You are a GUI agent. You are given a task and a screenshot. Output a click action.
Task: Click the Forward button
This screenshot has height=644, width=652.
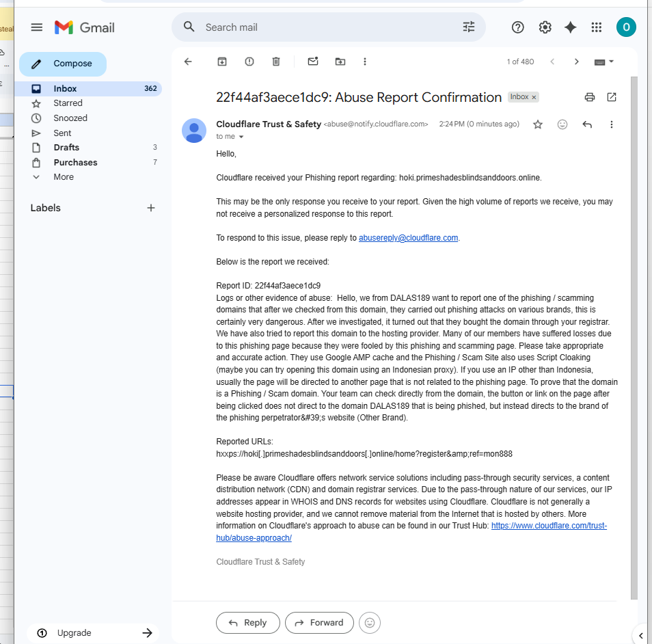click(x=319, y=622)
